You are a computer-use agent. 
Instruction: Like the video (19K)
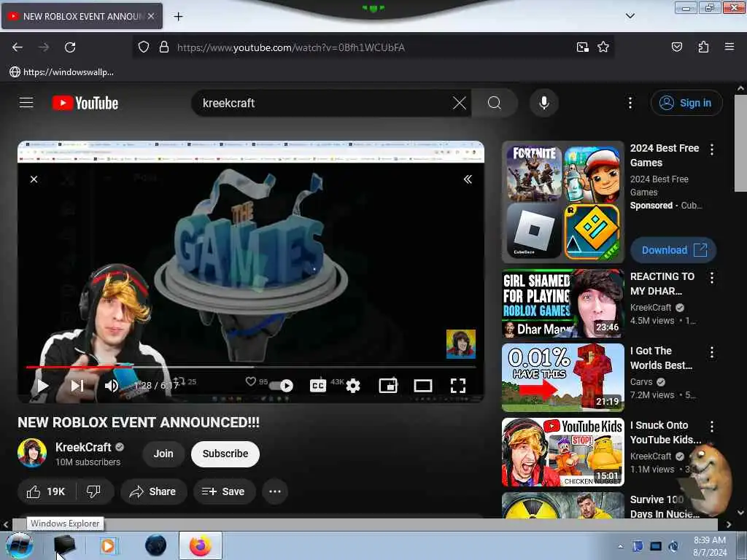46,491
